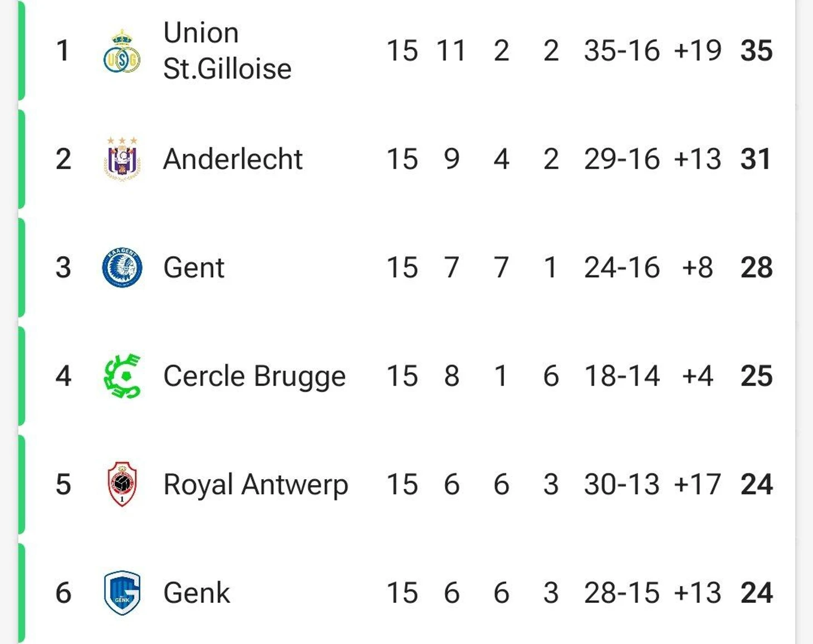Open the Anderlecht team name
813x644 pixels.
(233, 159)
